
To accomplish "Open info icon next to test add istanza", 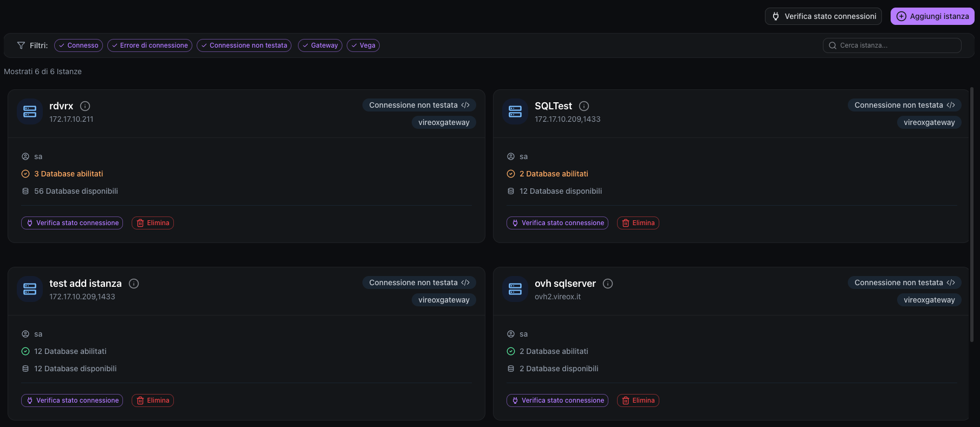I will (134, 284).
